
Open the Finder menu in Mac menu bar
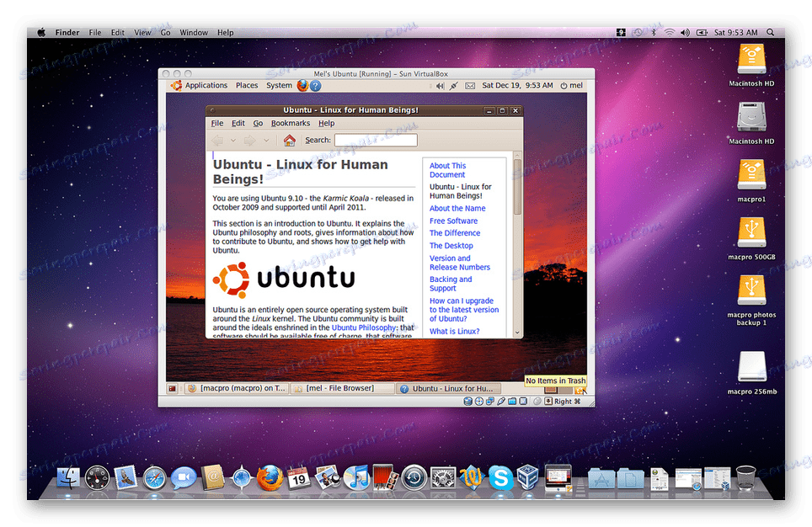pyautogui.click(x=67, y=33)
